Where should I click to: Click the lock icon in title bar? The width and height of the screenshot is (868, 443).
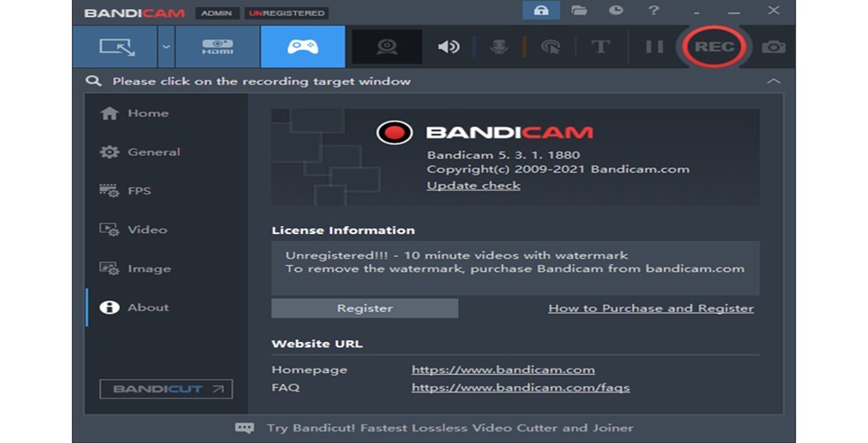pyautogui.click(x=541, y=11)
